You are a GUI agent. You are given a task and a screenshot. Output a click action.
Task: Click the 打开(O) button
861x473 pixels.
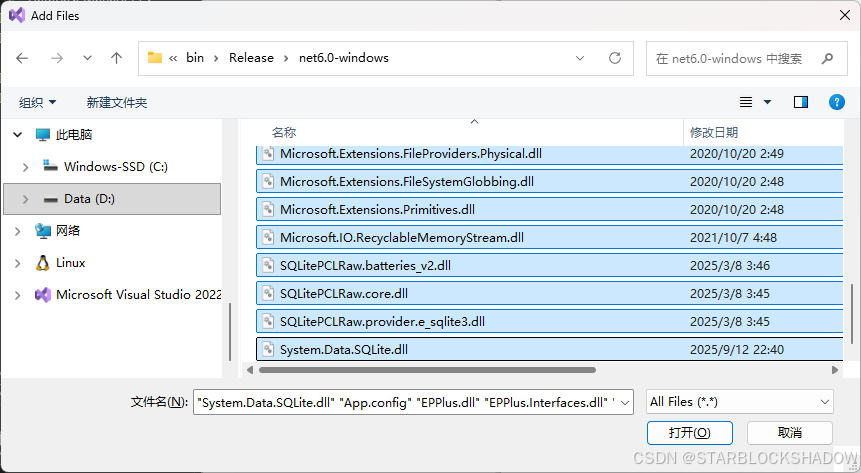coord(690,433)
